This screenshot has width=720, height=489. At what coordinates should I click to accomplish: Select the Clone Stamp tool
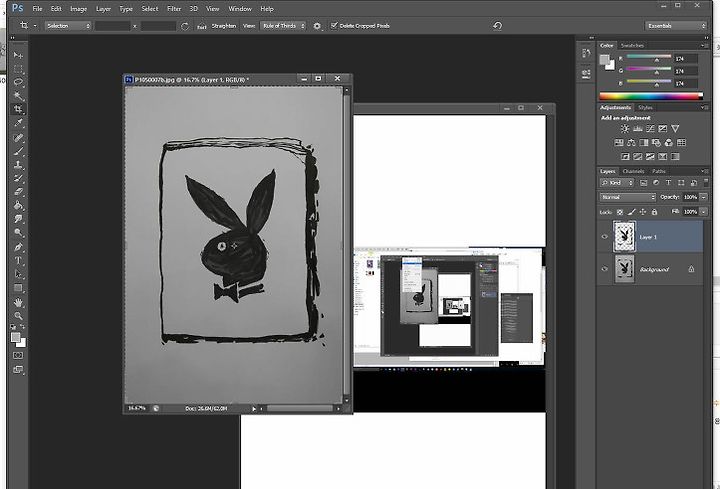(x=18, y=165)
